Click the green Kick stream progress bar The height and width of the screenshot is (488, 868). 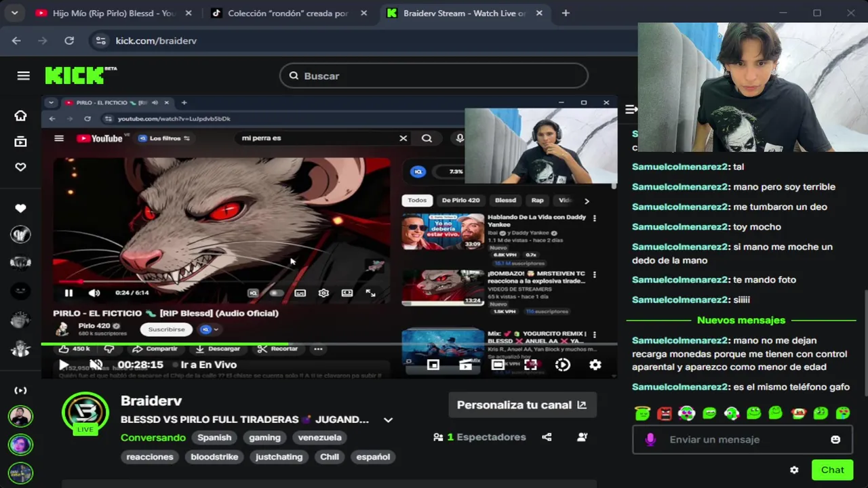(329, 344)
